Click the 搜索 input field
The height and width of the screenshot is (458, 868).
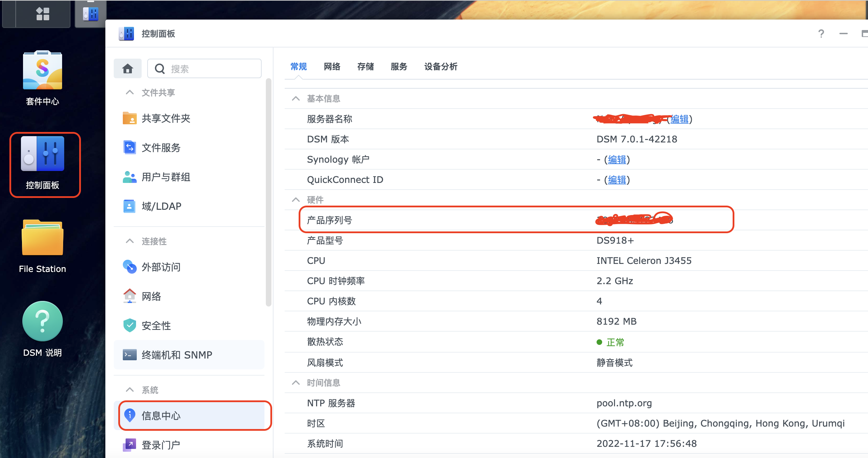(x=204, y=68)
